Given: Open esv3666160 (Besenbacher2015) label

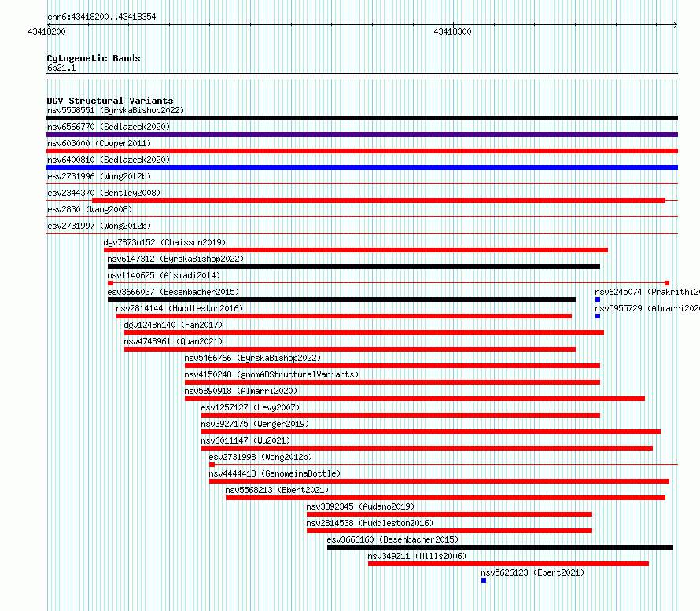Looking at the screenshot, I should point(392,539).
